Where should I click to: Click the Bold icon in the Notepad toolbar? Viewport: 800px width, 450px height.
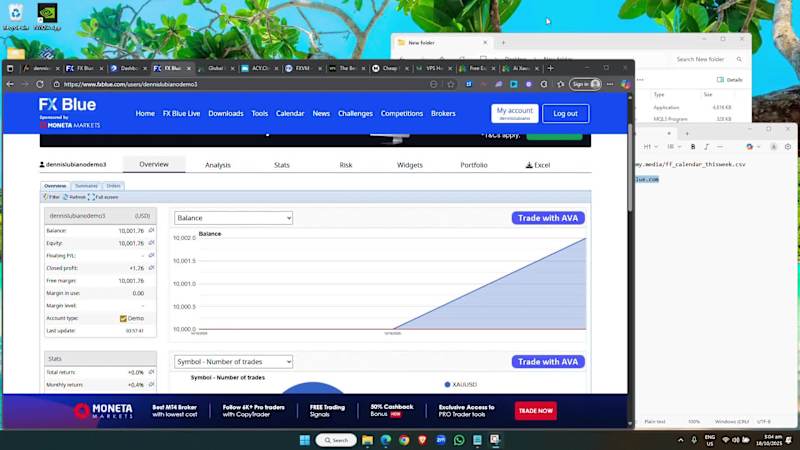pyautogui.click(x=693, y=146)
